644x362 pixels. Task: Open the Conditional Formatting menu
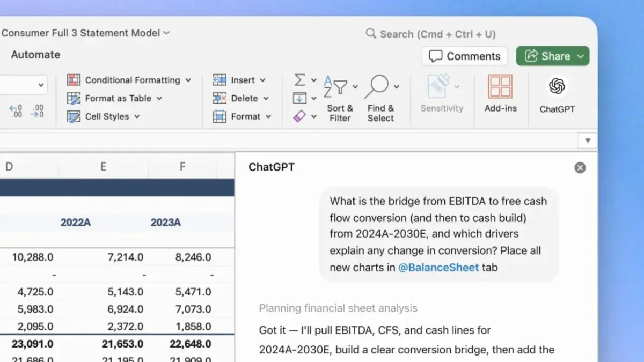(129, 80)
